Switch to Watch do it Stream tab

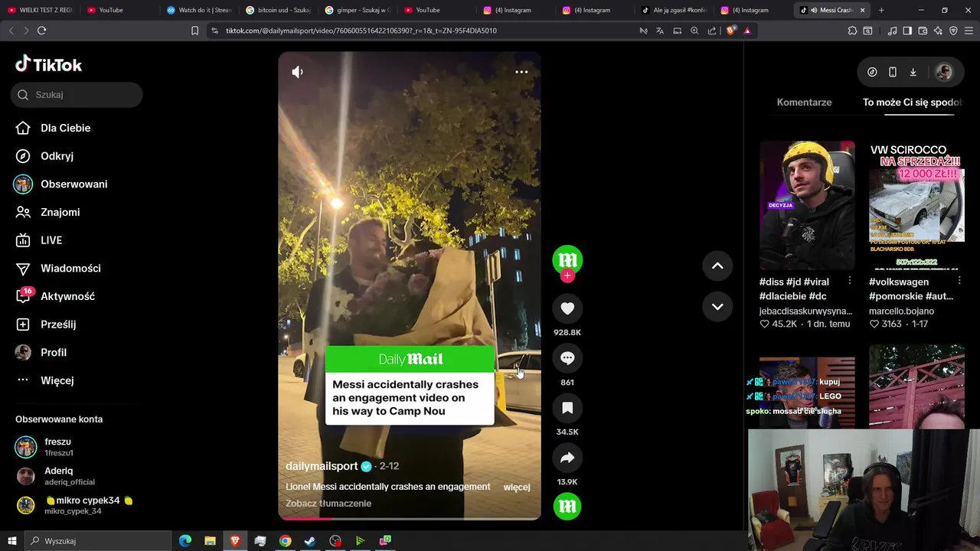point(199,10)
